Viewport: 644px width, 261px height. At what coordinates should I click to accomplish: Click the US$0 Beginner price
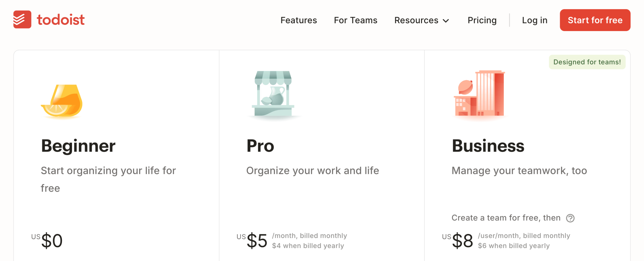[51, 241]
